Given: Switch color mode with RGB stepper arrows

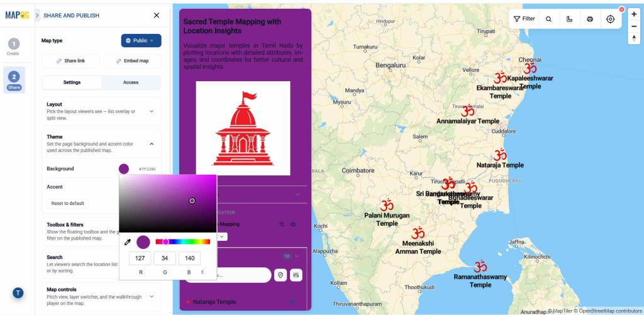Looking at the screenshot, I should point(202,272).
